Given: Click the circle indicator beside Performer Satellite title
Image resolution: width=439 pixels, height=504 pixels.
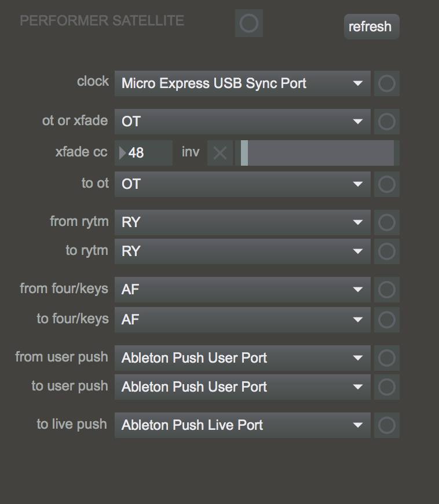Looking at the screenshot, I should tap(249, 24).
